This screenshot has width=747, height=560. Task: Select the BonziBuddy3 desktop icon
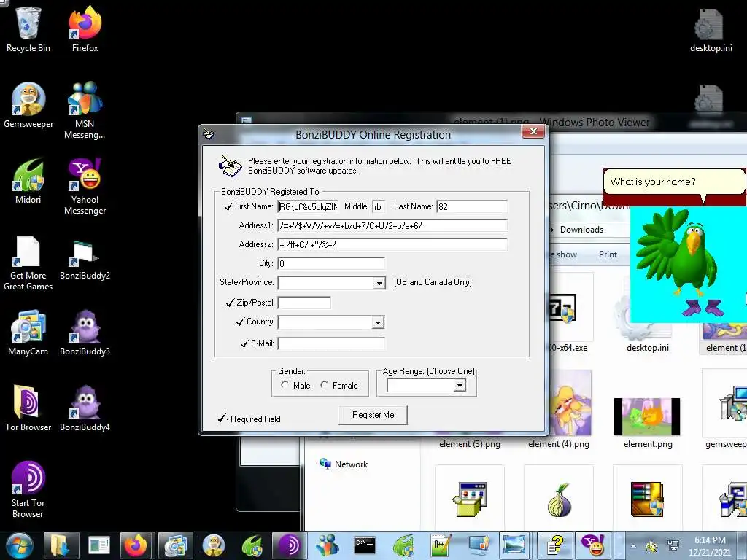click(x=85, y=332)
